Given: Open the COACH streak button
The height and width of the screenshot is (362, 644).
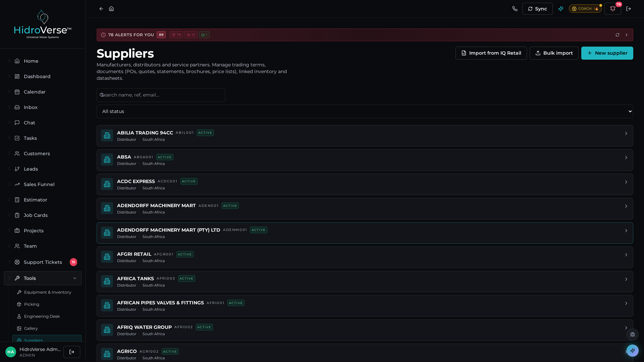Looking at the screenshot, I should click(x=585, y=9).
